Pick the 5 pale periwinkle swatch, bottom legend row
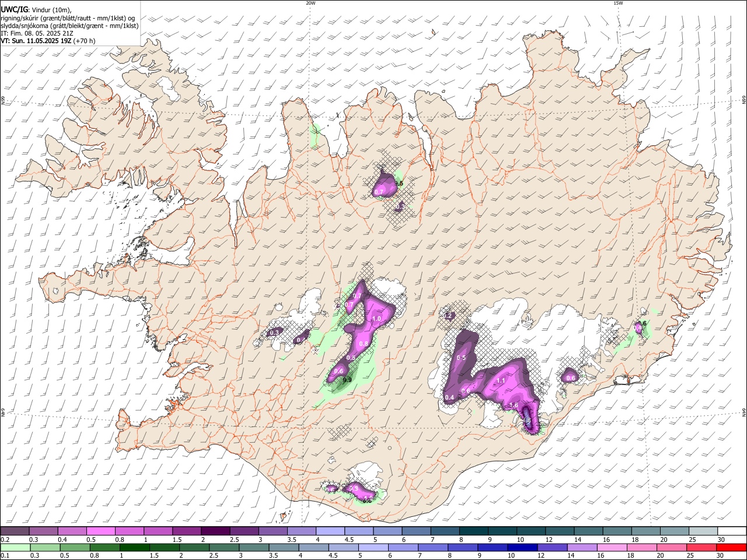The width and height of the screenshot is (747, 560). click(373, 547)
